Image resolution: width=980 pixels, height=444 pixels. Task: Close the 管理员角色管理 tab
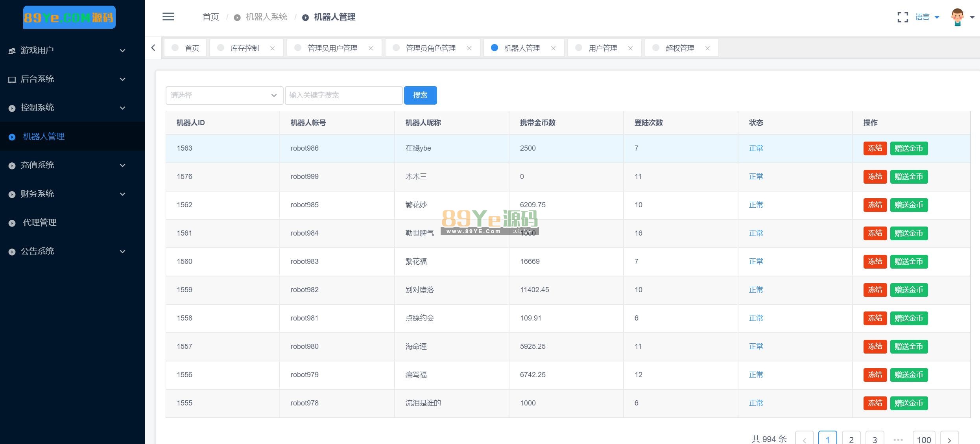pos(469,48)
